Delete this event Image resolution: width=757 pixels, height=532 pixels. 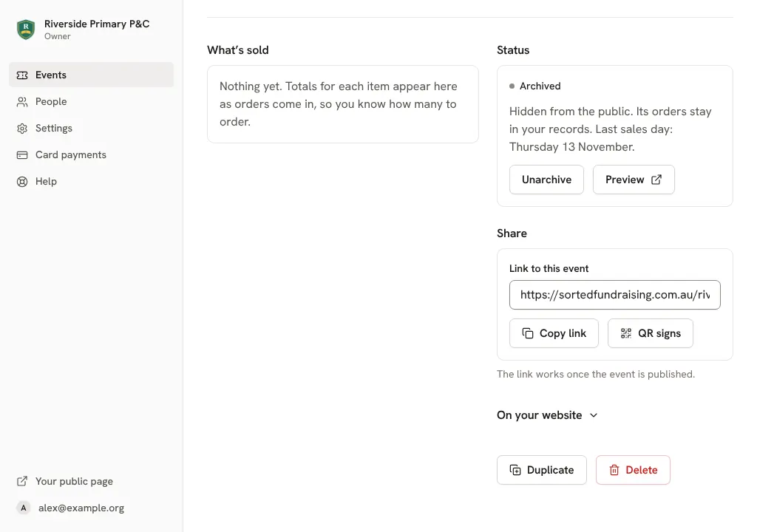[633, 470]
